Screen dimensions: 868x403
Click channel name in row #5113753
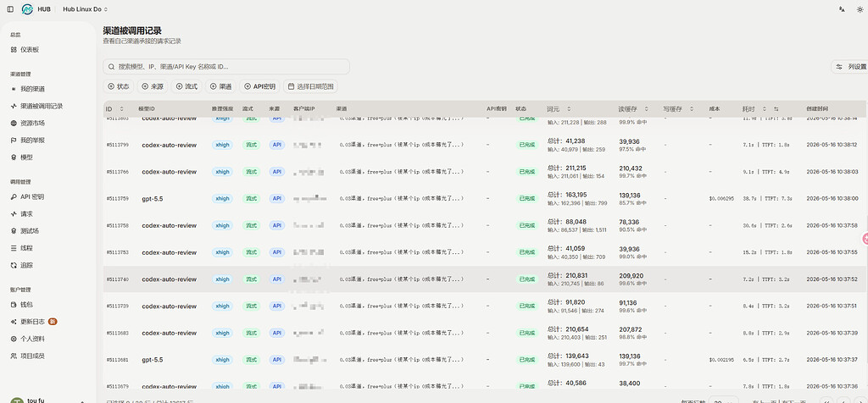(401, 252)
